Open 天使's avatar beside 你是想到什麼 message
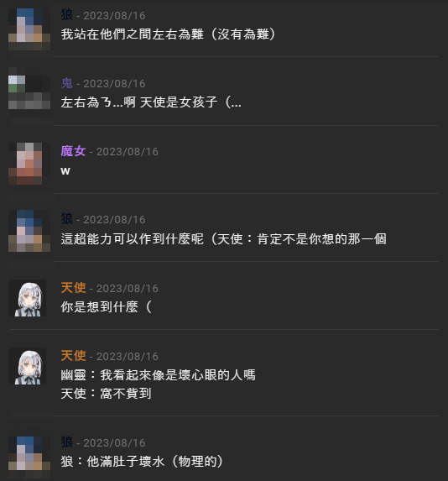The width and height of the screenshot is (448, 481). (x=28, y=298)
